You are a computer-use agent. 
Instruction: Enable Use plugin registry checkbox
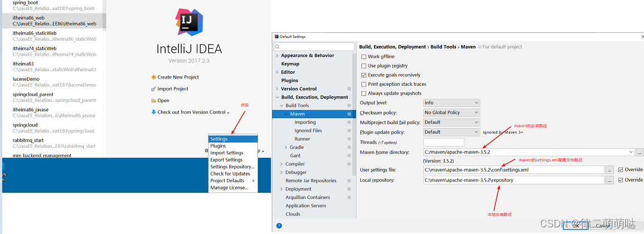point(364,66)
